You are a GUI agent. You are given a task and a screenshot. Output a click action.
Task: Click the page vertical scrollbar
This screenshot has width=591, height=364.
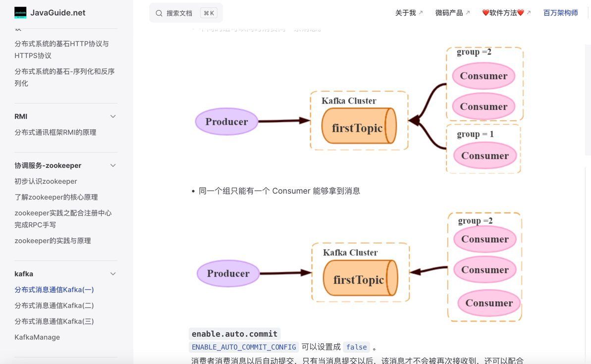tap(588, 100)
